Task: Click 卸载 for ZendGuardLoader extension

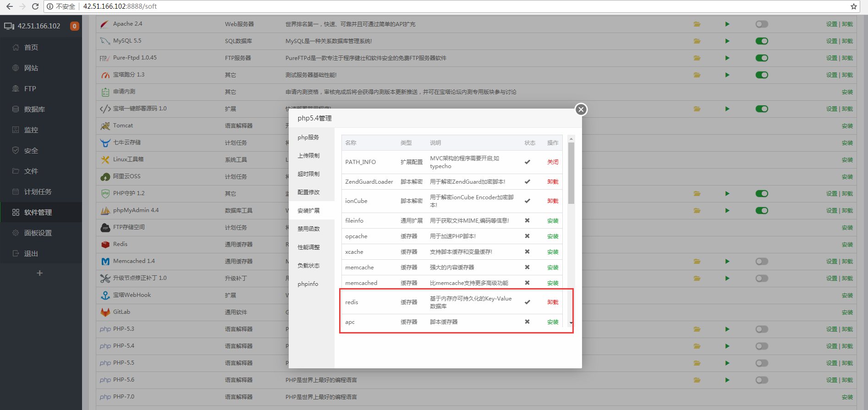Action: pyautogui.click(x=553, y=182)
